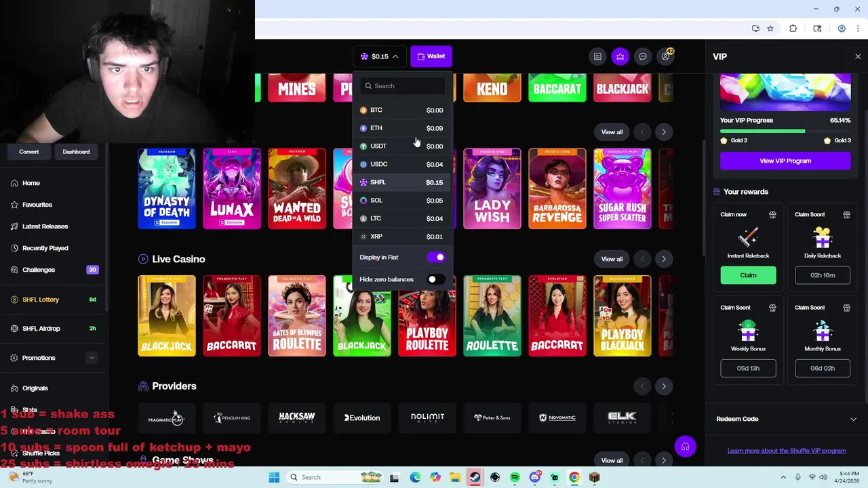Bookmark this page with the star icon
This screenshot has height=488, width=868.
tap(770, 28)
